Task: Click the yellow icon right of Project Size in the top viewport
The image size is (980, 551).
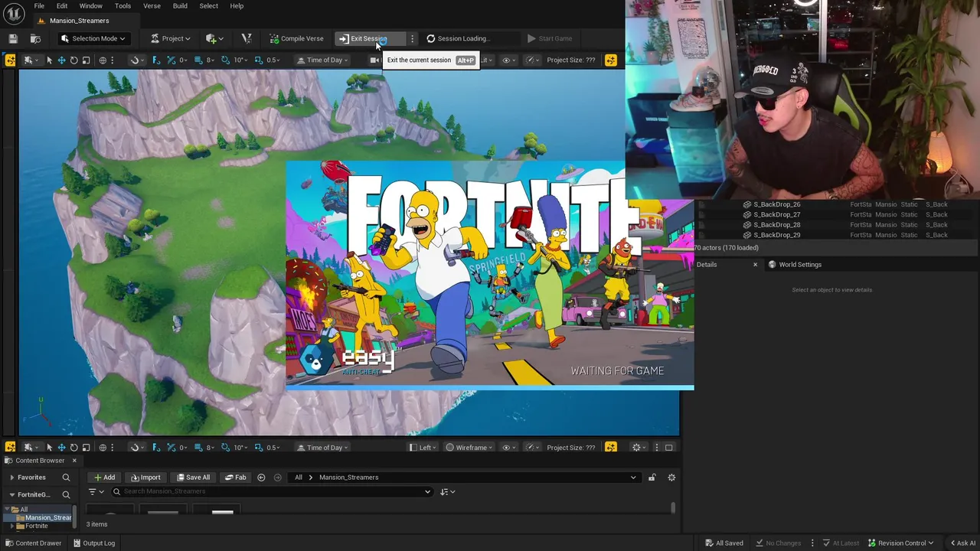Action: coord(610,60)
